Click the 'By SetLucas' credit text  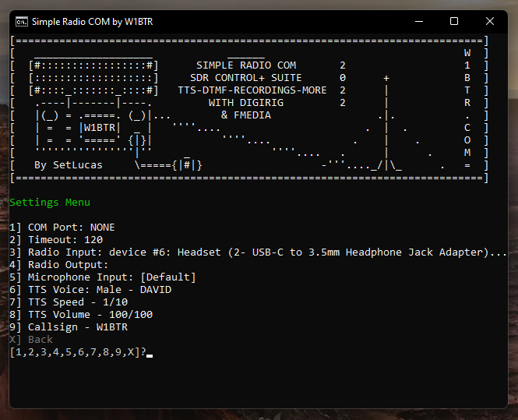tap(69, 165)
